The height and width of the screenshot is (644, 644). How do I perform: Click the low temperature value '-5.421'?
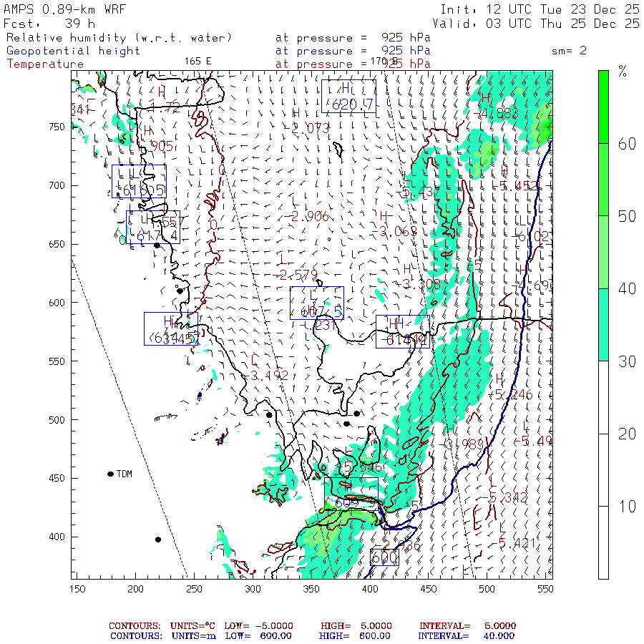point(513,543)
